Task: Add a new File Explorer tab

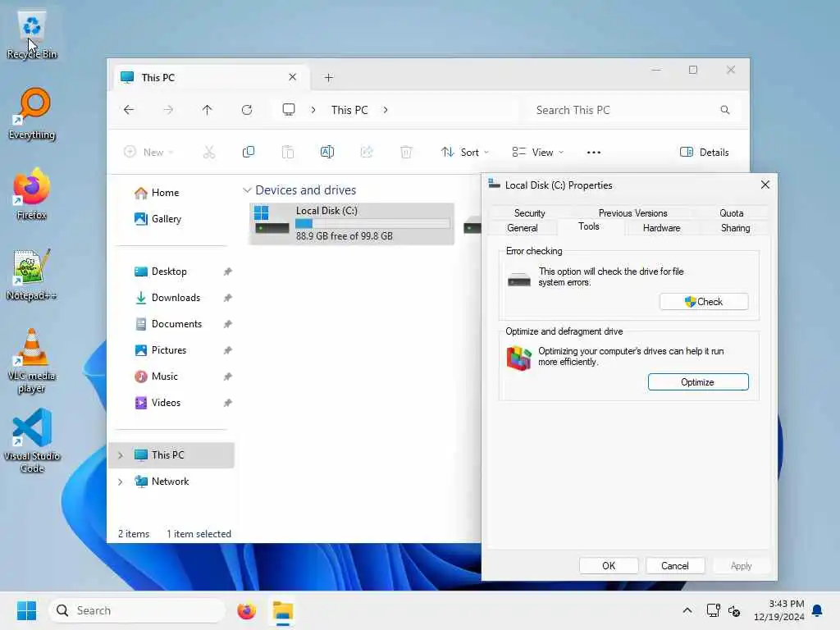Action: (x=328, y=78)
